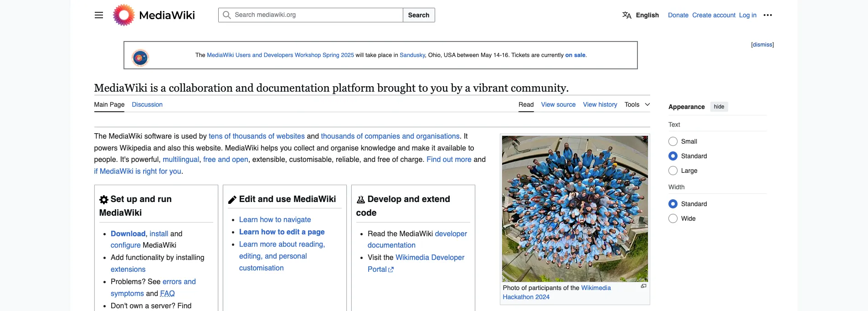Click if MediaWiki is right for you

(138, 171)
